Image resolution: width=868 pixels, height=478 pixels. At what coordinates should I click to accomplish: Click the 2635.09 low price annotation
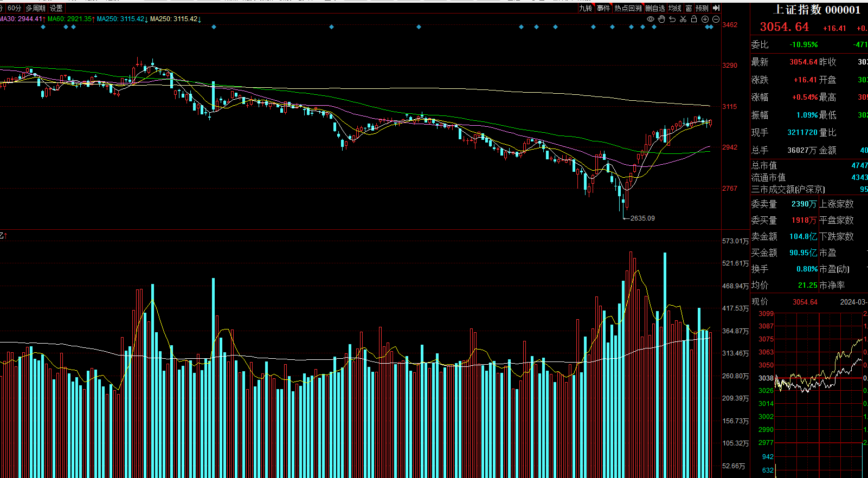642,218
